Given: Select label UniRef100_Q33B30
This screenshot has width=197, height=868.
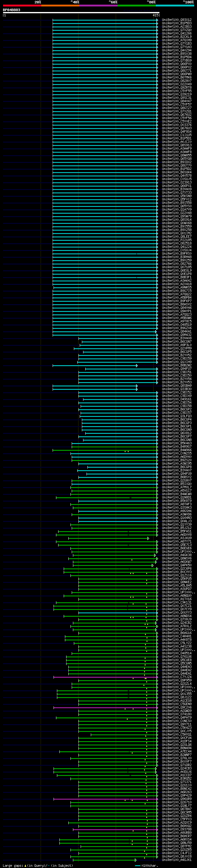Looking at the screenshot, I should (x=177, y=389).
